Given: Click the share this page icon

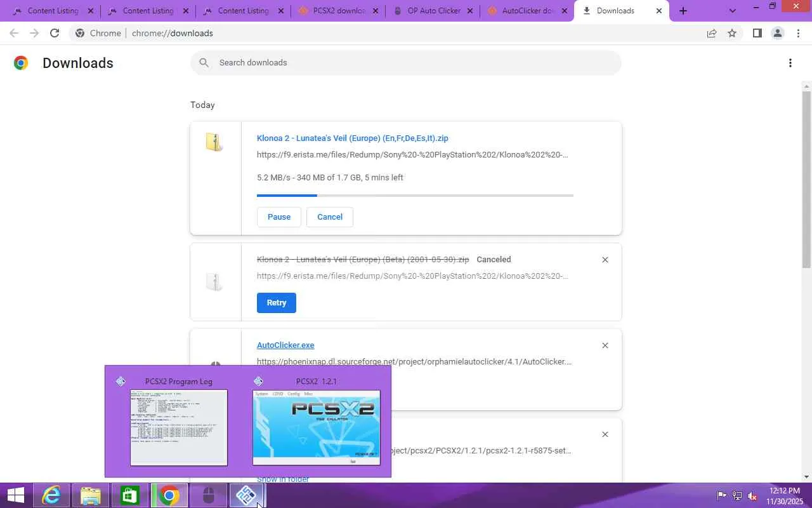Looking at the screenshot, I should pyautogui.click(x=712, y=33).
